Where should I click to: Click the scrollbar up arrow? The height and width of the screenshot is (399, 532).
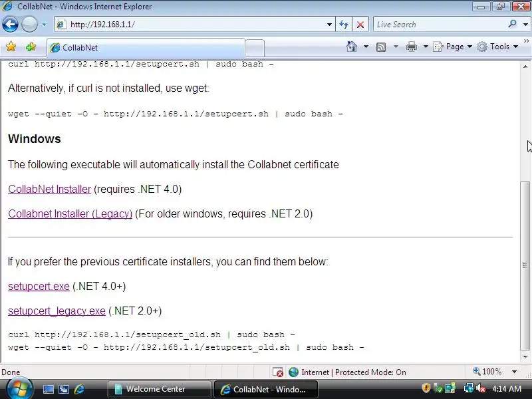(x=525, y=66)
